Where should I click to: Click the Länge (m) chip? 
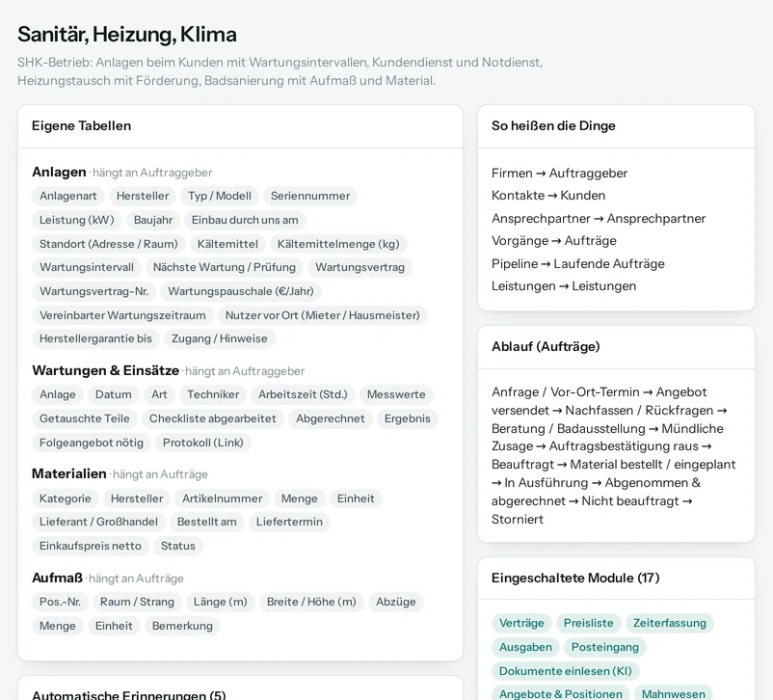(x=220, y=602)
